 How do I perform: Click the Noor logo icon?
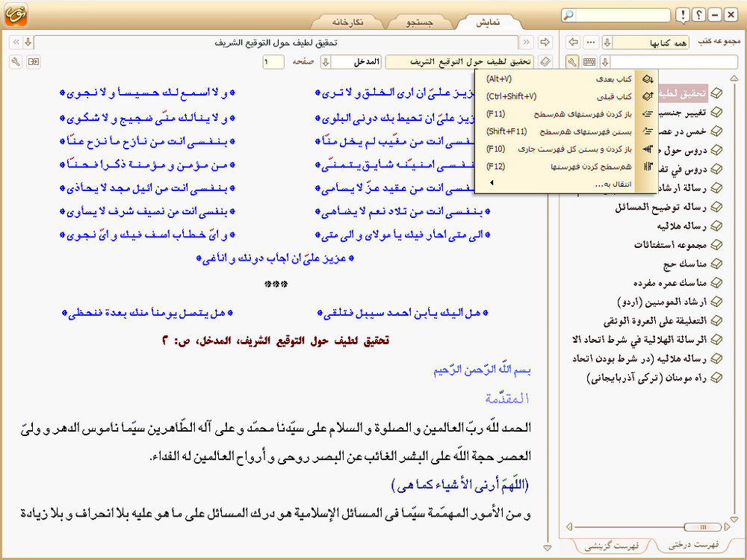tap(16, 15)
